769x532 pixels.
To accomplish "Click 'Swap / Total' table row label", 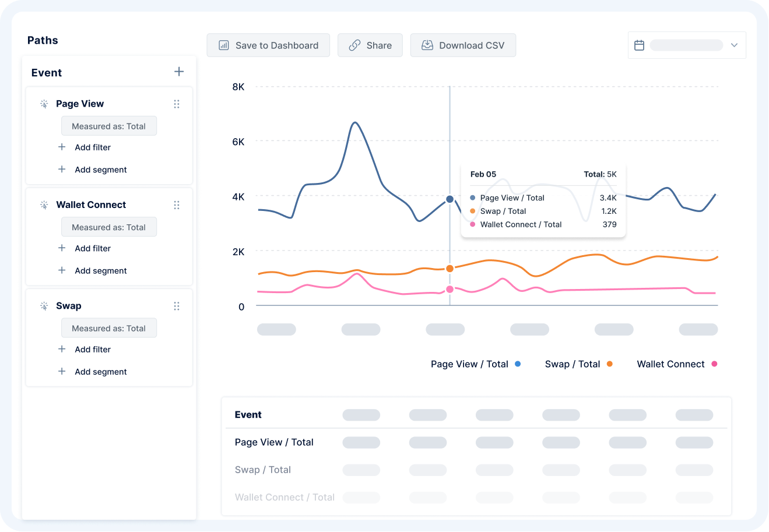I will coord(263,470).
